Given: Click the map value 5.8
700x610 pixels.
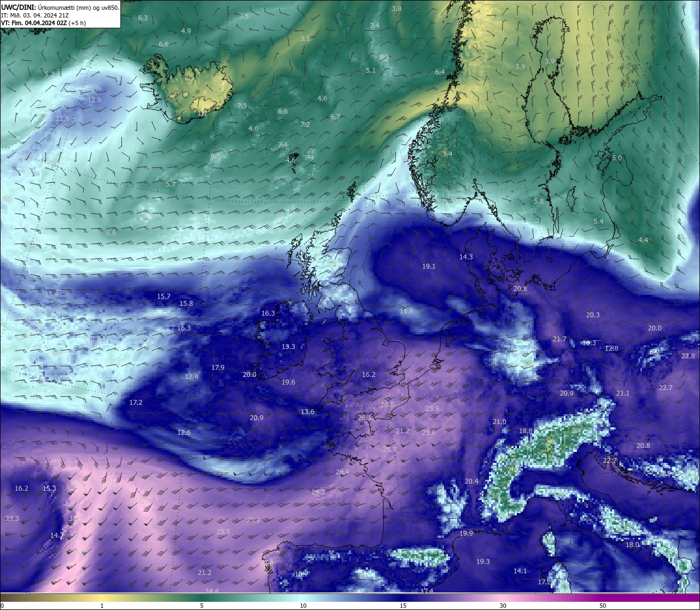Looking at the screenshot, I should coord(539,201).
